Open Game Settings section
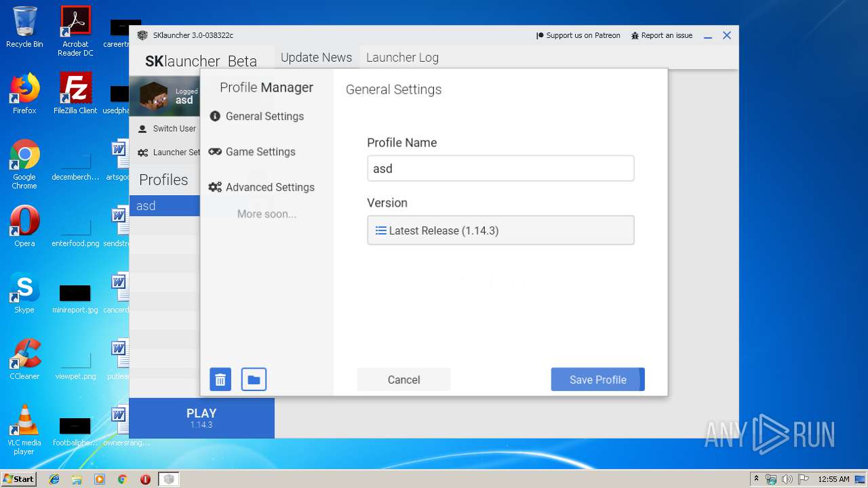868x488 pixels. coord(252,152)
